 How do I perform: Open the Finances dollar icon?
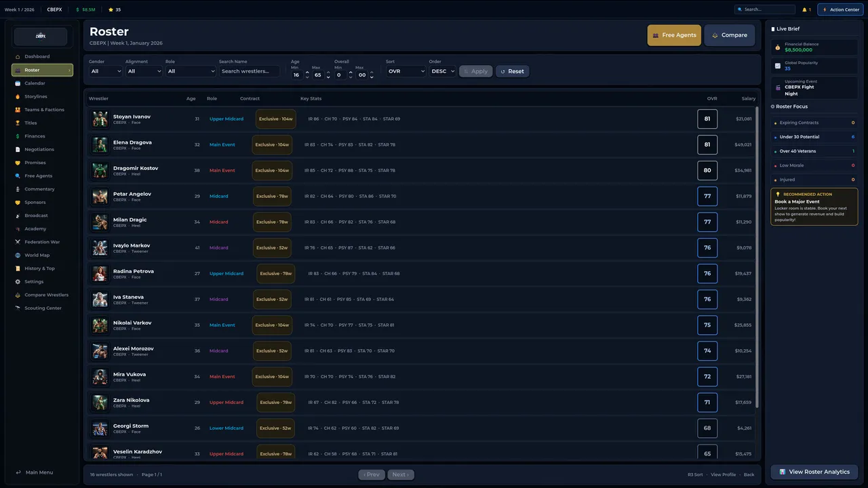coord(18,136)
